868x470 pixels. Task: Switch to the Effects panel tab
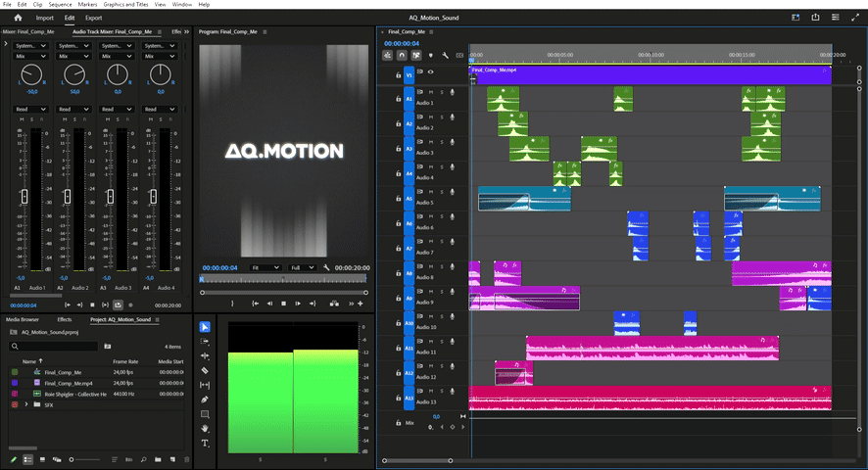click(x=65, y=319)
